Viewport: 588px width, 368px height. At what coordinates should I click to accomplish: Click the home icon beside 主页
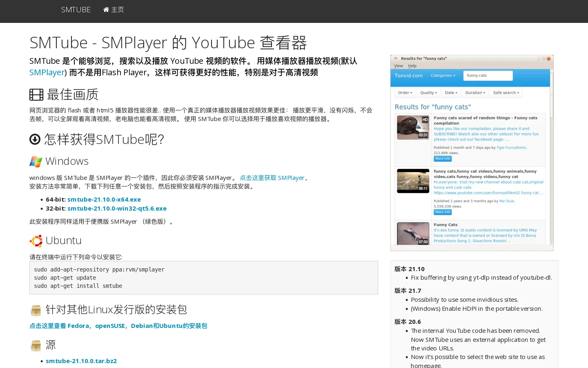[x=106, y=9]
